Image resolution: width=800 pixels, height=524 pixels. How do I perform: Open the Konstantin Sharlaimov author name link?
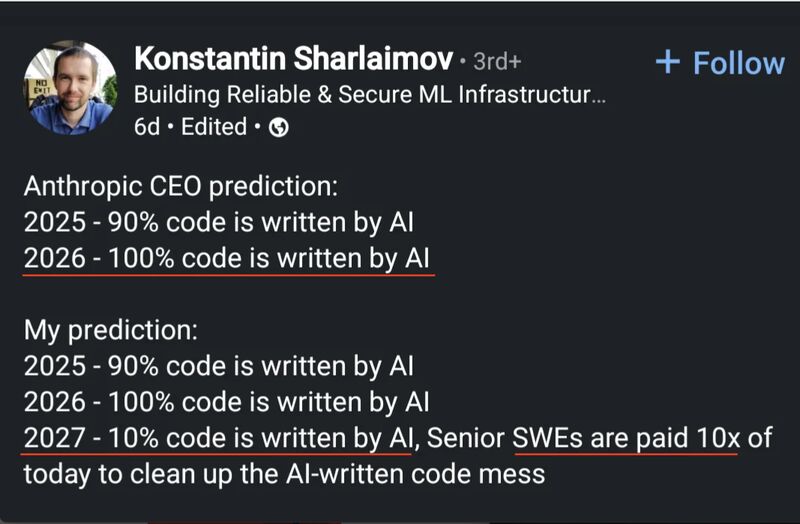pos(293,59)
